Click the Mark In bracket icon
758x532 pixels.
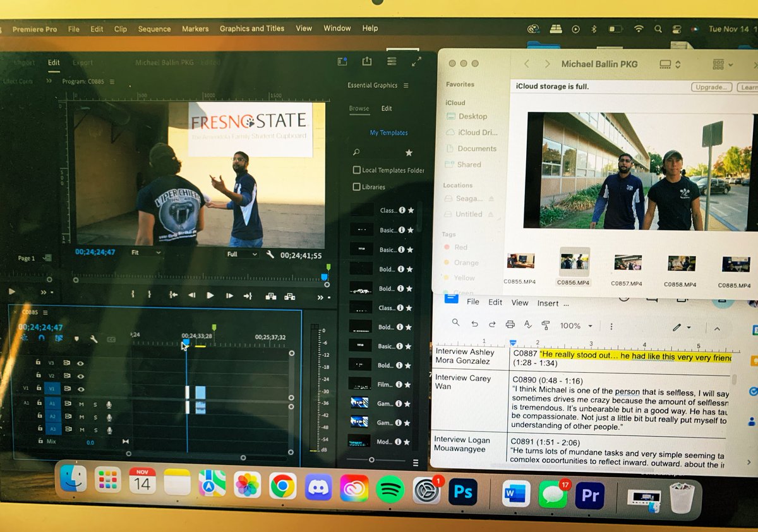(x=133, y=294)
